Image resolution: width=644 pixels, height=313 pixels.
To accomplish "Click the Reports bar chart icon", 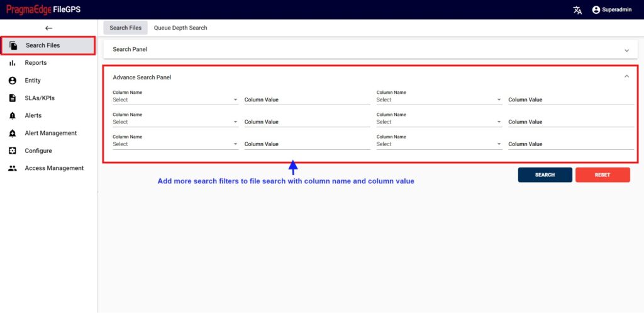I will (13, 63).
